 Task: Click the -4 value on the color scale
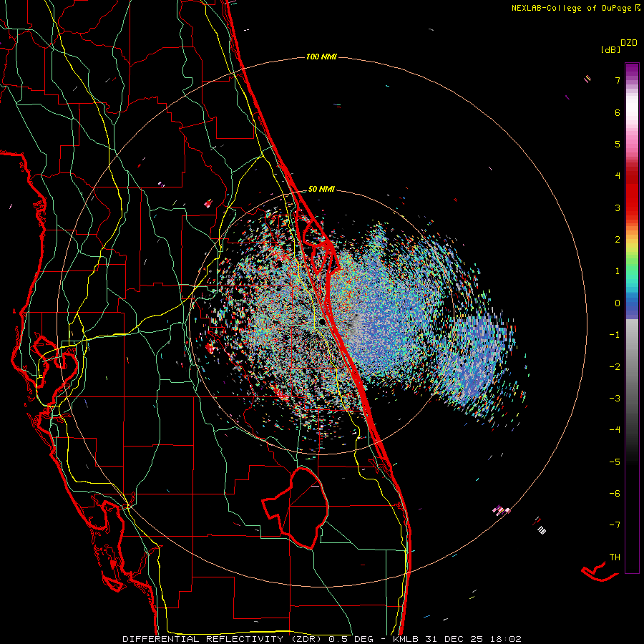(x=615, y=430)
